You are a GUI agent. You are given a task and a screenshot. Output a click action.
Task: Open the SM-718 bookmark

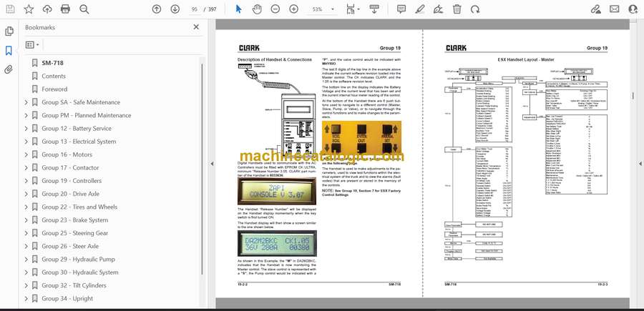52,63
